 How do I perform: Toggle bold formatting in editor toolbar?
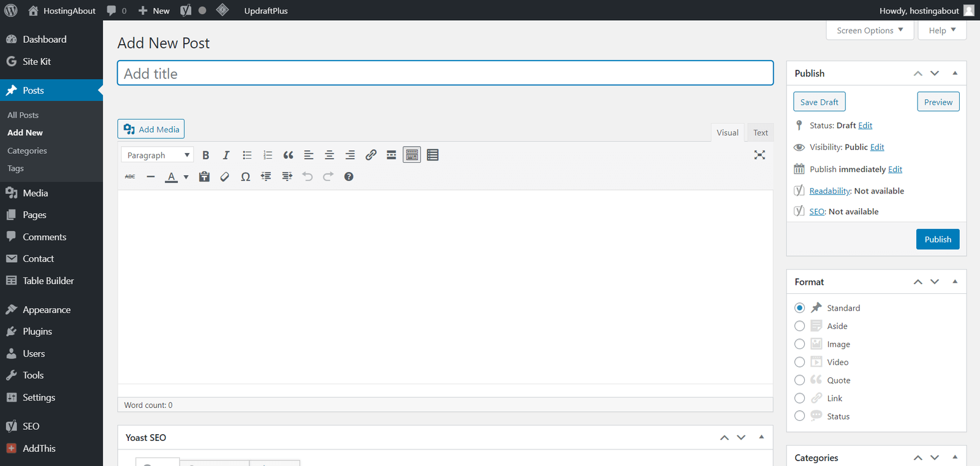(x=206, y=156)
